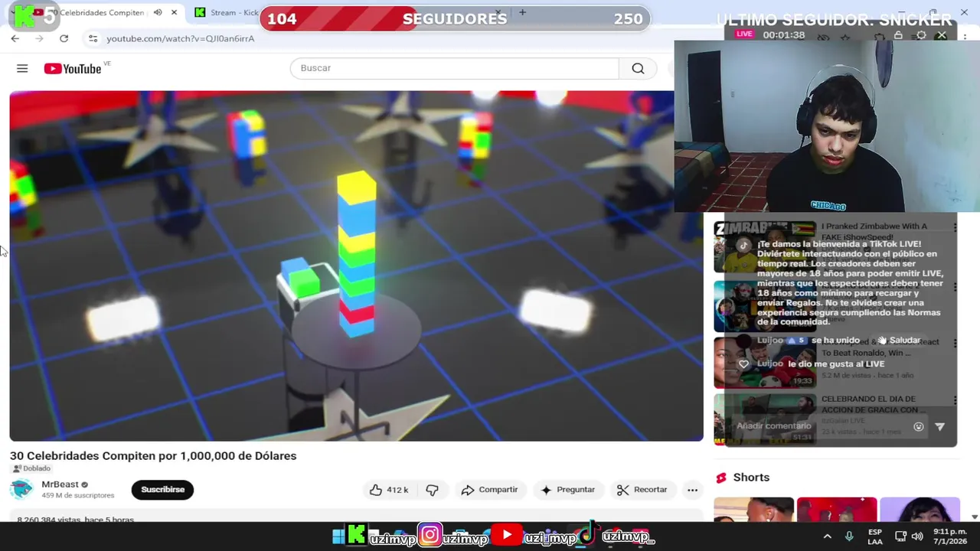Image resolution: width=980 pixels, height=551 pixels.
Task: Open first Shorts thumbnail
Action: pyautogui.click(x=753, y=510)
